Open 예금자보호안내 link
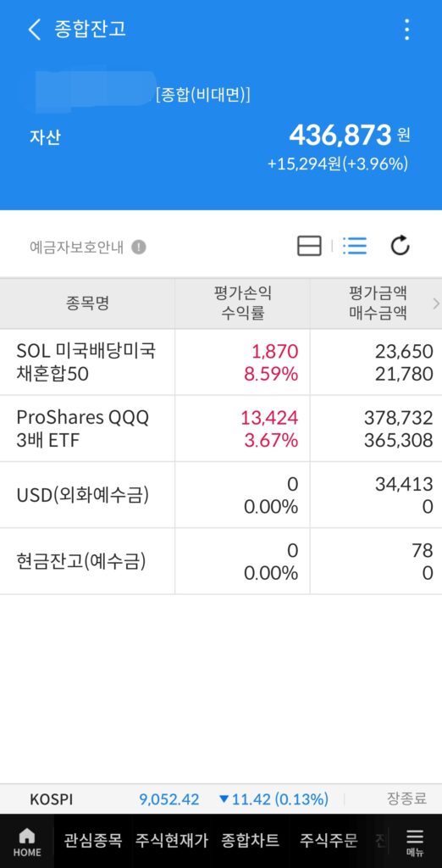The image size is (442, 868). (x=77, y=247)
